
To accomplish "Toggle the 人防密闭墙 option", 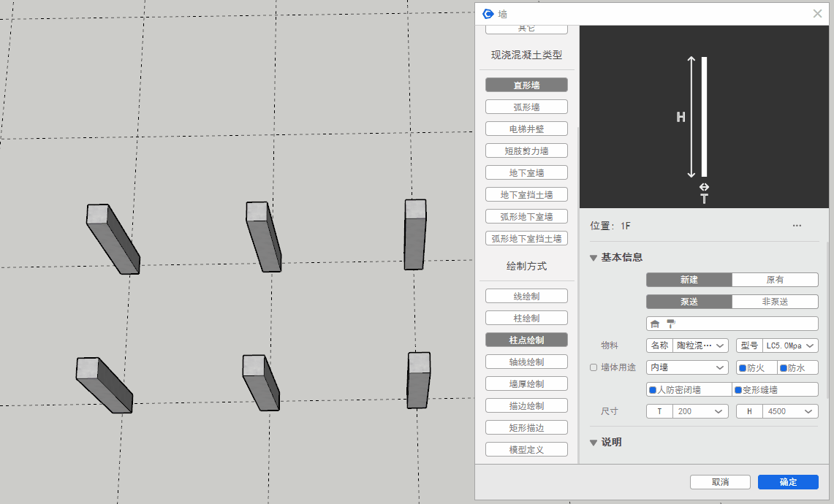I will pos(689,390).
